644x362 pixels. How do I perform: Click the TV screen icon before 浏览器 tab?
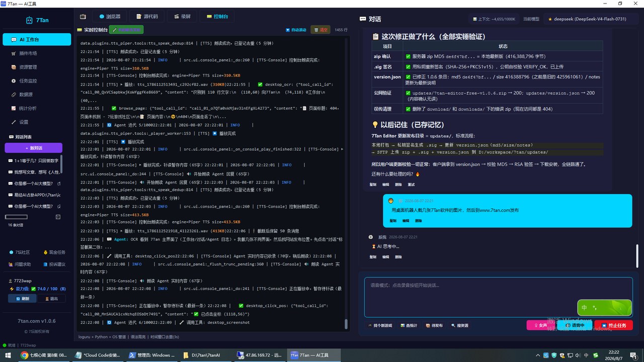point(83,17)
